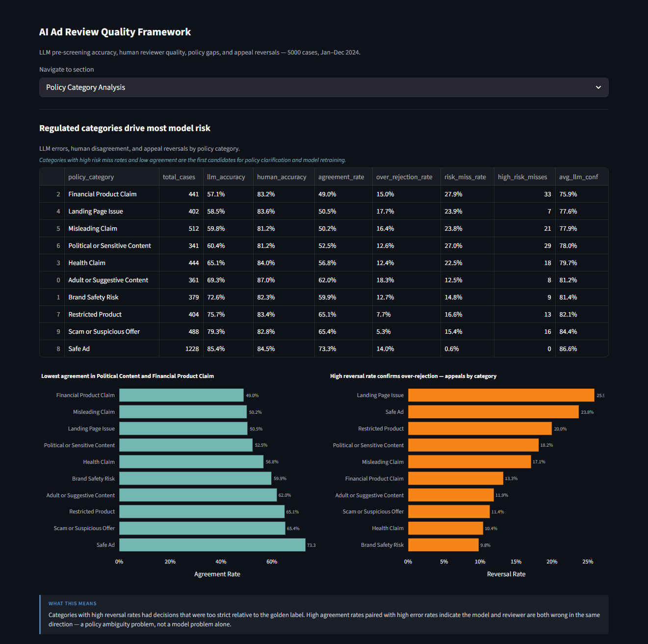
Task: Click Health Claim teal agreement bar
Action: tap(191, 462)
